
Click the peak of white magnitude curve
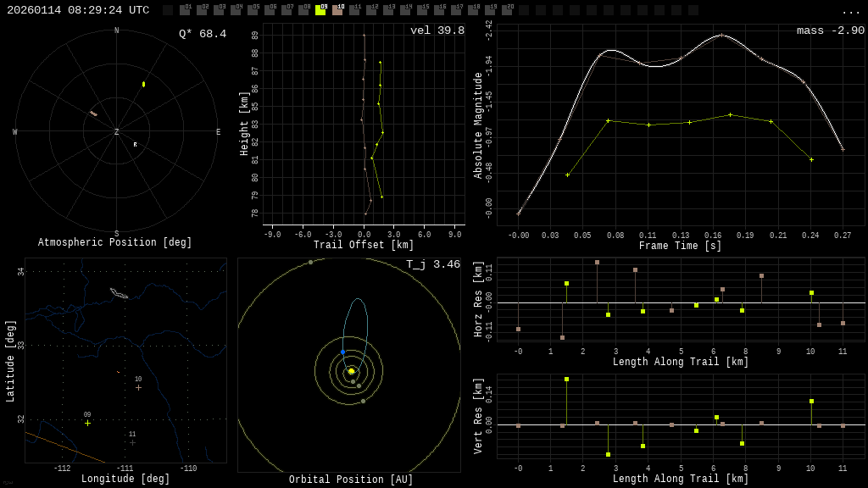(x=721, y=36)
